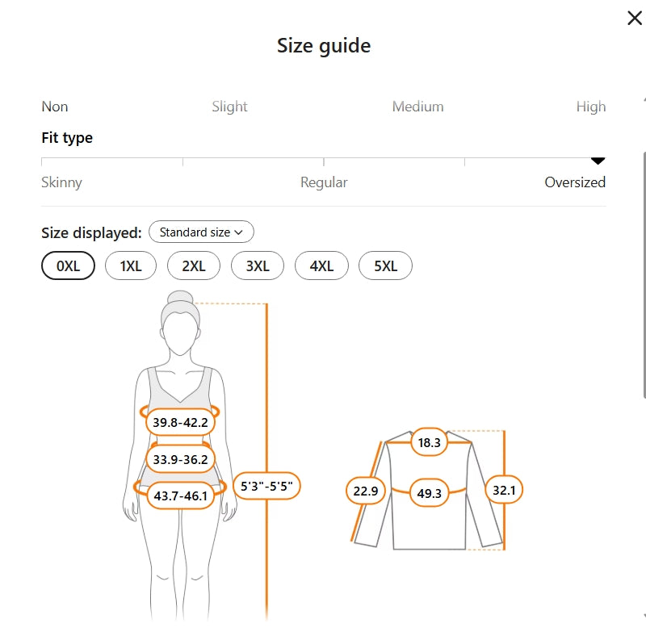The width and height of the screenshot is (646, 644).
Task: Open the Standard size dropdown
Action: [201, 232]
